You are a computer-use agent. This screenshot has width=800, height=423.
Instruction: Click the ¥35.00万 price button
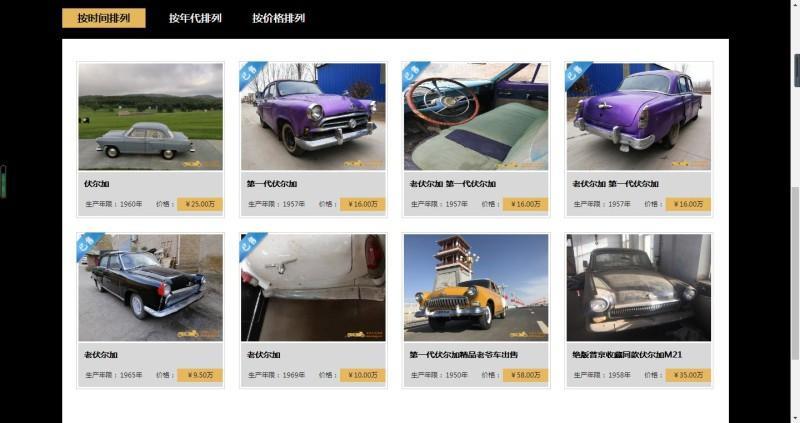pos(688,375)
